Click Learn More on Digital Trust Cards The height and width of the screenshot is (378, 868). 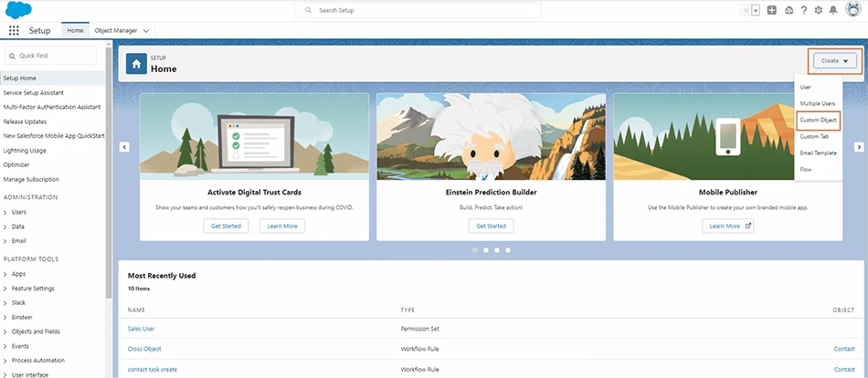point(282,226)
